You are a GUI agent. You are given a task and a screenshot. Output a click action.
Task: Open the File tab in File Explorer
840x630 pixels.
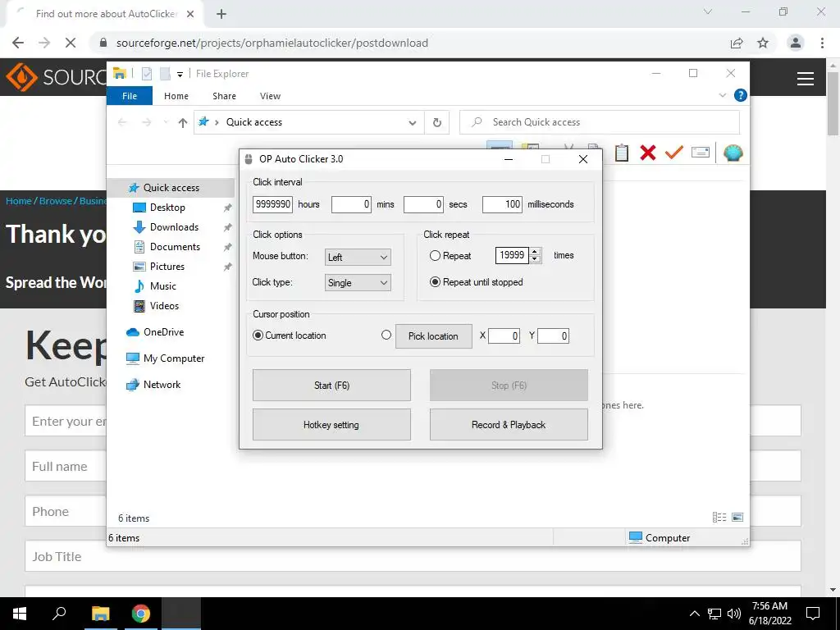(x=130, y=96)
